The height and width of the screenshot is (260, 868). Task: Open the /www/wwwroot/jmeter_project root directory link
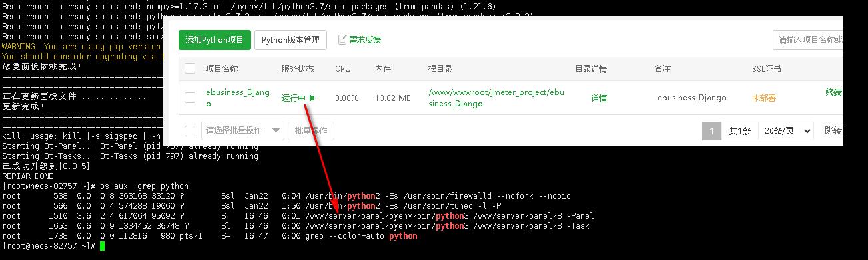click(x=496, y=98)
